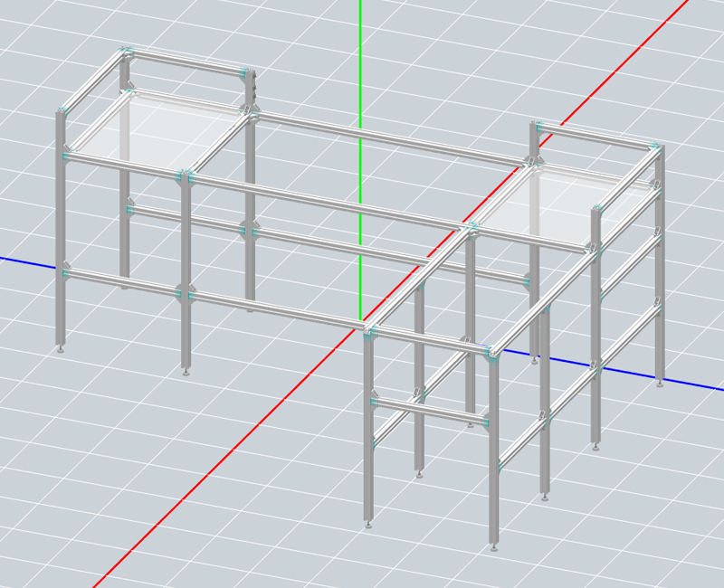Click the top-right corner connector of right frame
The height and width of the screenshot is (588, 724).
pyautogui.click(x=655, y=146)
